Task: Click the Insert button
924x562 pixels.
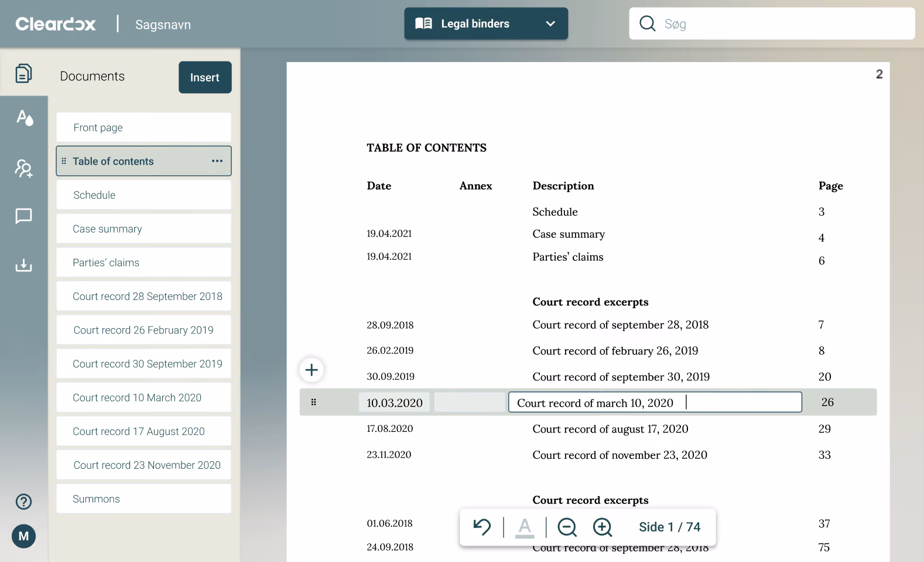Action: (205, 77)
